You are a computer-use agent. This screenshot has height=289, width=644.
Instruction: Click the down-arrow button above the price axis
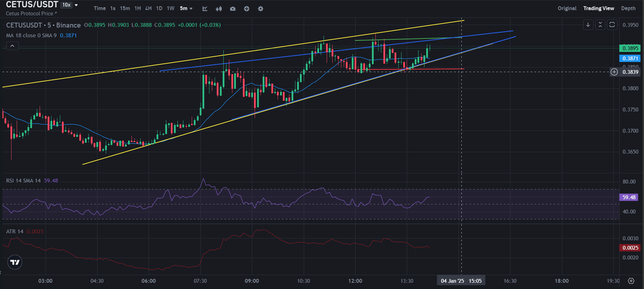[588, 25]
